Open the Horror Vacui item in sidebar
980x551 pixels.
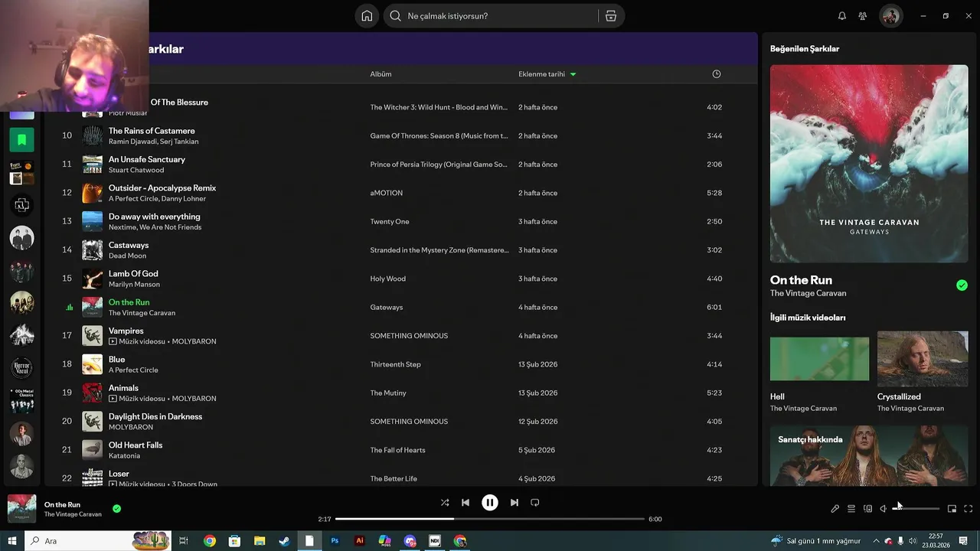[x=21, y=368]
